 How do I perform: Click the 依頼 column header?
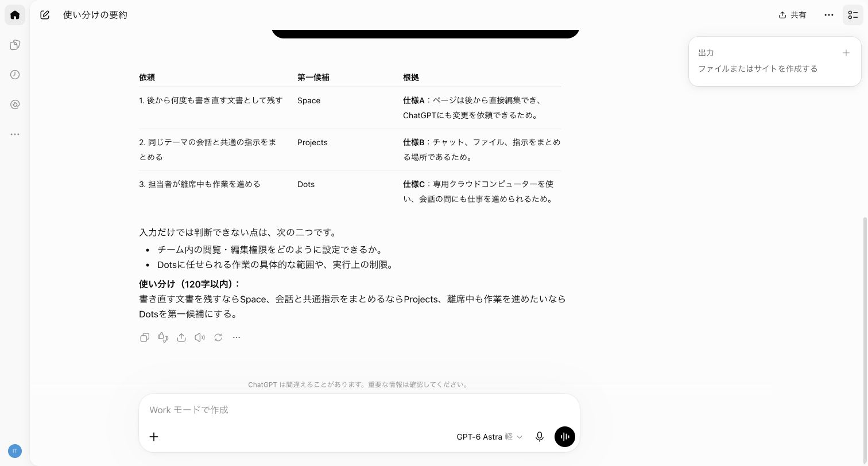coord(147,77)
